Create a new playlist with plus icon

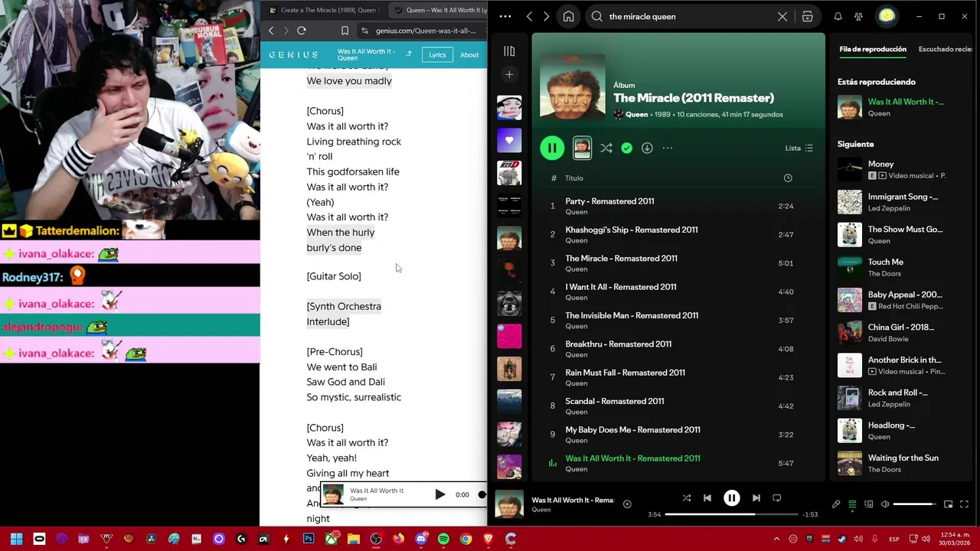pos(509,74)
